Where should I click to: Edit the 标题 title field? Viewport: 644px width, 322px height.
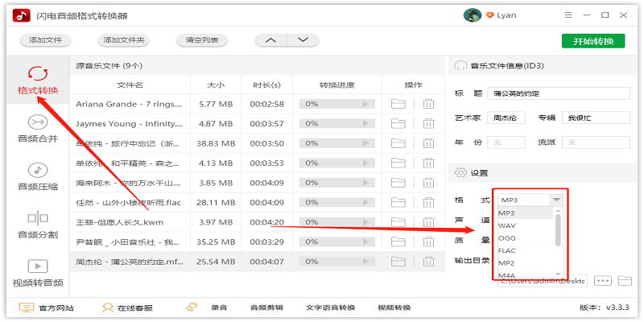coord(559,93)
